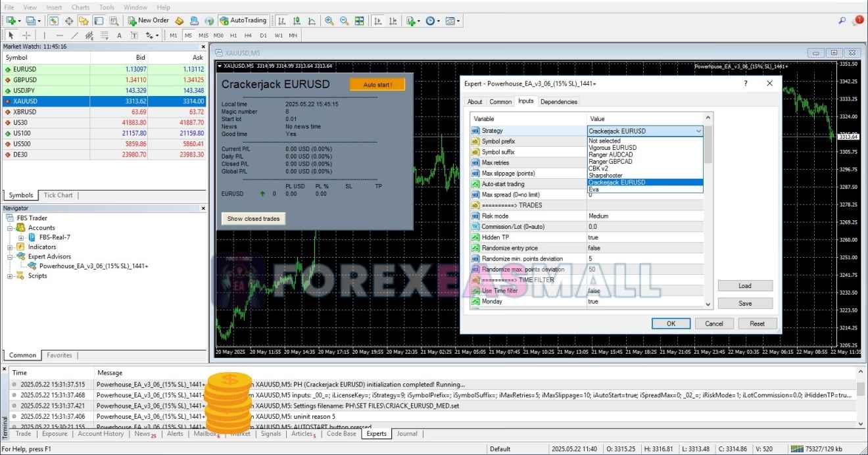Toggle Chart Shift on the toolbar
The image size is (868, 455).
[x=393, y=20]
